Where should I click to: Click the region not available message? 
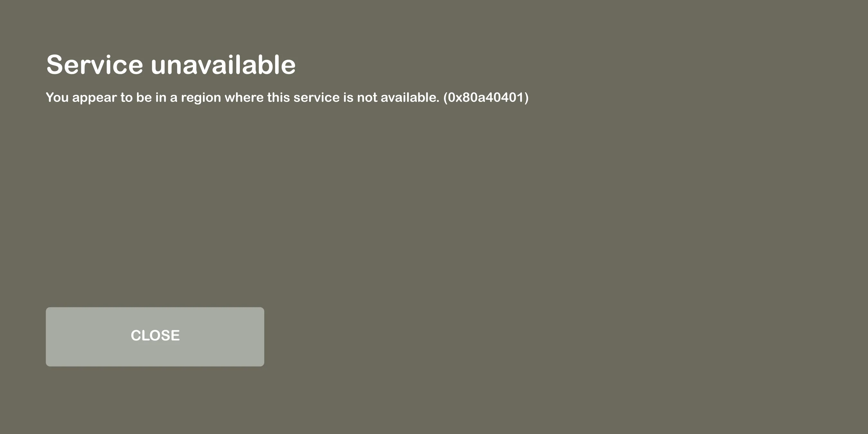coord(287,97)
